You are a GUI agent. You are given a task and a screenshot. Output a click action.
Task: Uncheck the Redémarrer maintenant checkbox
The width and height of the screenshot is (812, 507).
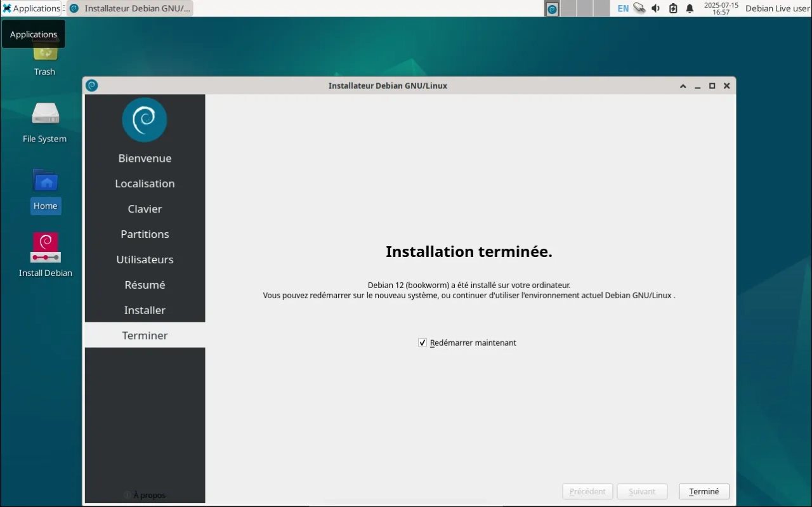(422, 343)
